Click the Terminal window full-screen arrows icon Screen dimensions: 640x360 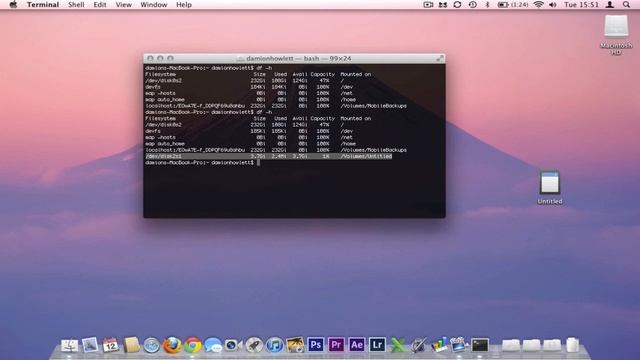pyautogui.click(x=440, y=58)
